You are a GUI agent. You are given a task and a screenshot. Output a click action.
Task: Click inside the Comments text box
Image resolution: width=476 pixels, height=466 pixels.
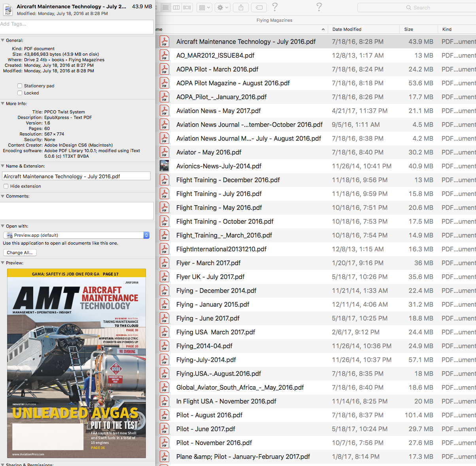[77, 211]
